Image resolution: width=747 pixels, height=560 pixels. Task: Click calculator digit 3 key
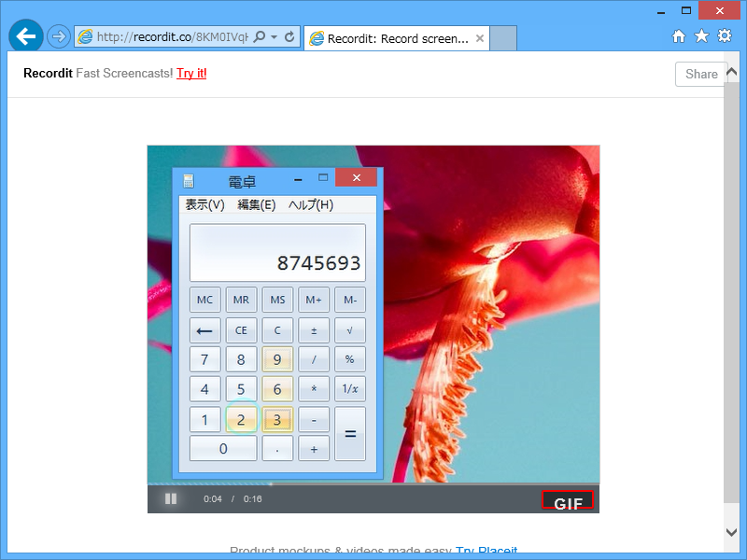point(277,419)
